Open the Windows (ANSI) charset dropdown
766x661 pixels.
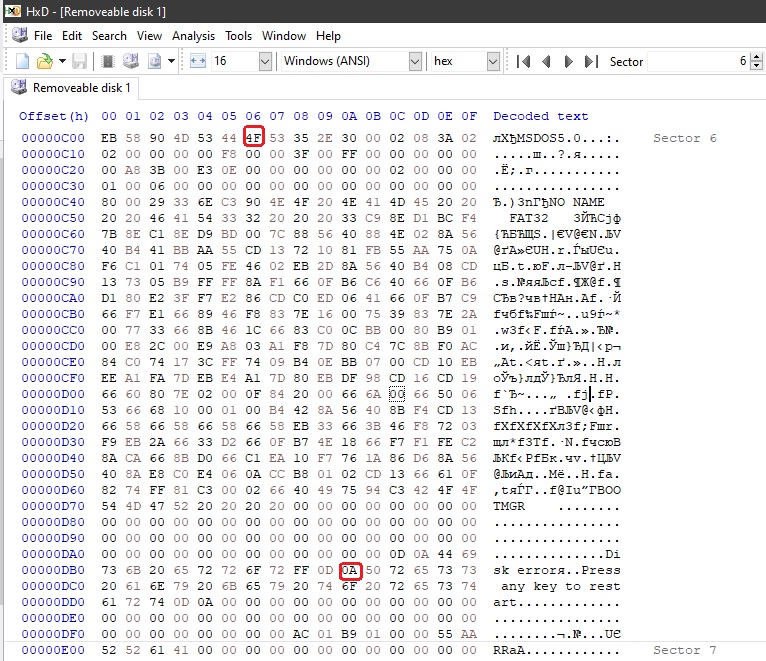point(415,61)
